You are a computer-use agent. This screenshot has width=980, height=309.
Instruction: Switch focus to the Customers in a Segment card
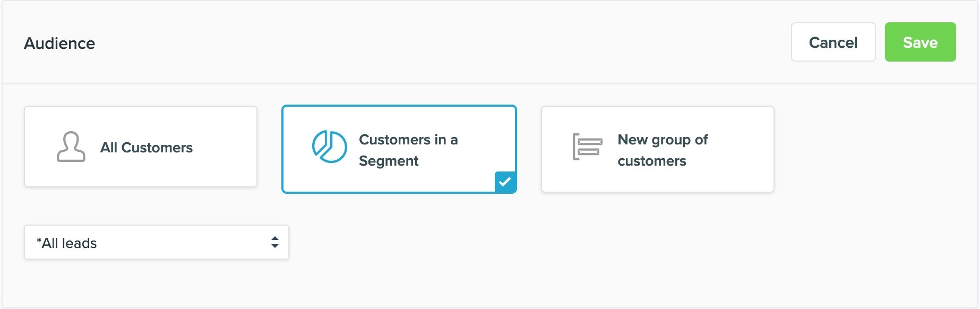(x=399, y=149)
